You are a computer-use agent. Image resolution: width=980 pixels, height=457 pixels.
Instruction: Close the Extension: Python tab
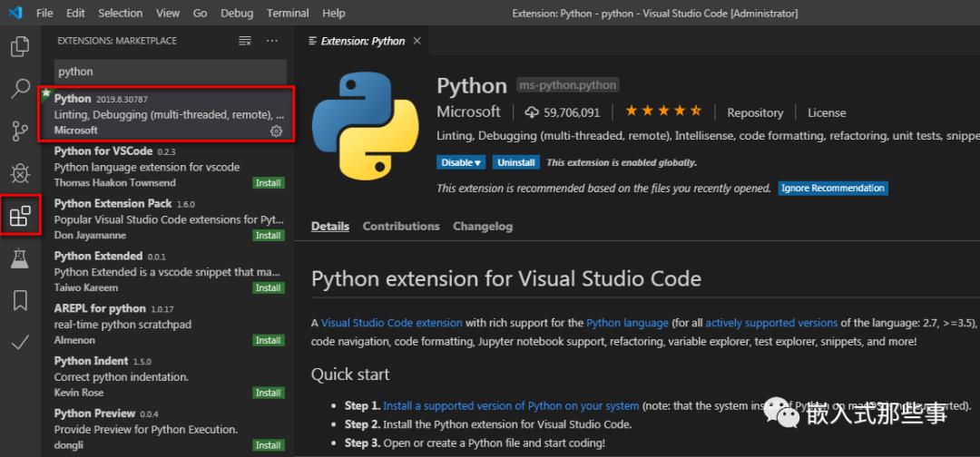416,41
